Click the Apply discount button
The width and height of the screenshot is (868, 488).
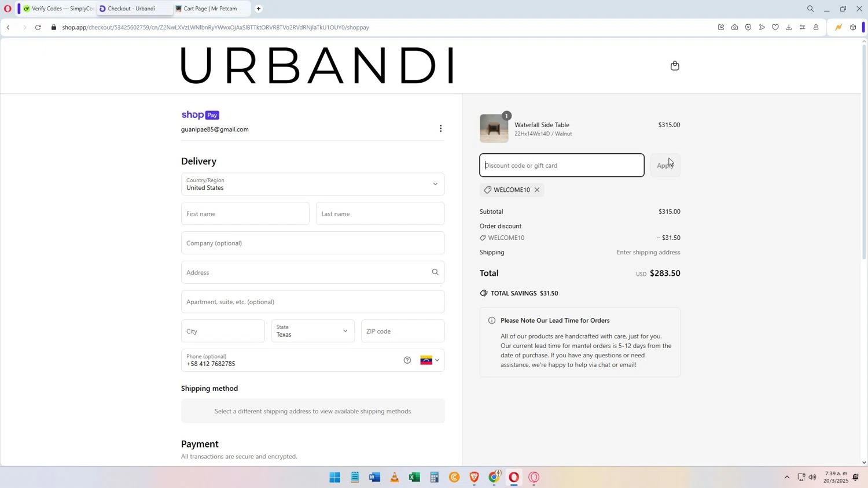pyautogui.click(x=665, y=165)
